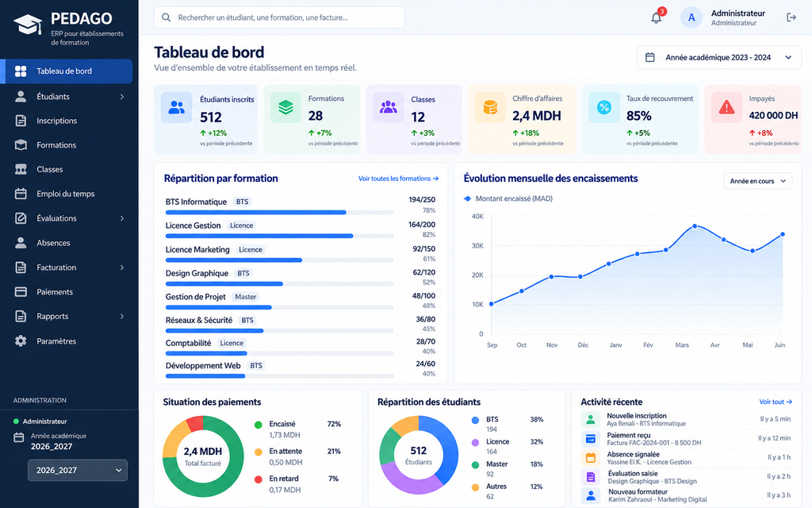Viewport: 812px width, 508px height.
Task: Expand the Évaluations submenu chevron
Action: tap(122, 218)
